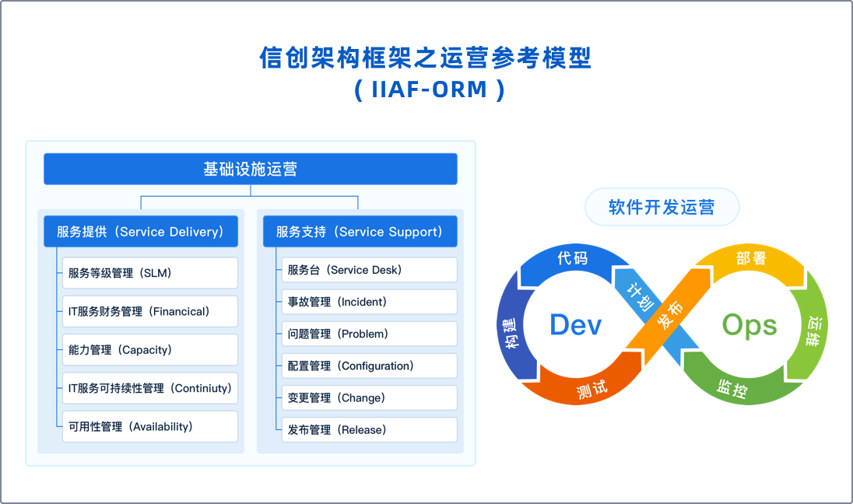
Task: Select the light blue 计划 arrow band
Action: coord(641,294)
